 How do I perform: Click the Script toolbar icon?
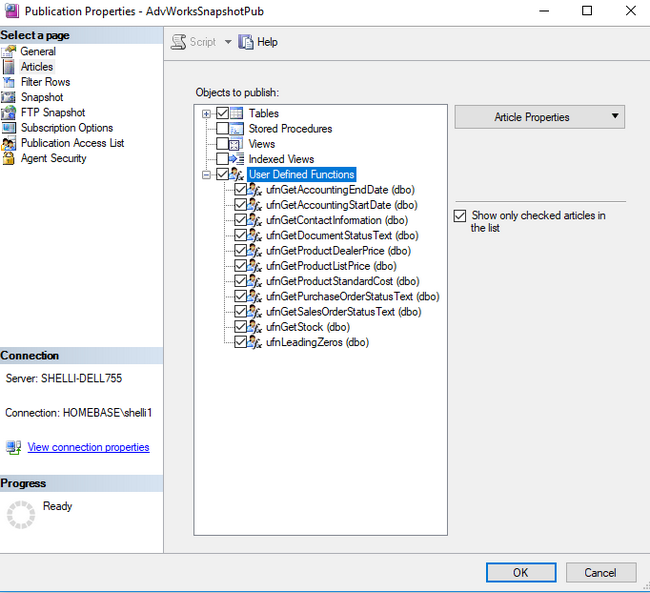179,42
